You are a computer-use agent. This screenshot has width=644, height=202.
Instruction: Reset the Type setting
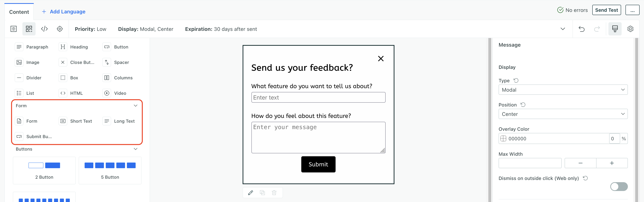coord(516,80)
